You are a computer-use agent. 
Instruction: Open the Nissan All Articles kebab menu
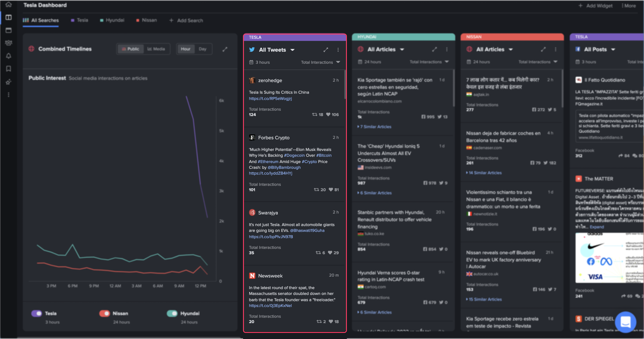point(555,50)
